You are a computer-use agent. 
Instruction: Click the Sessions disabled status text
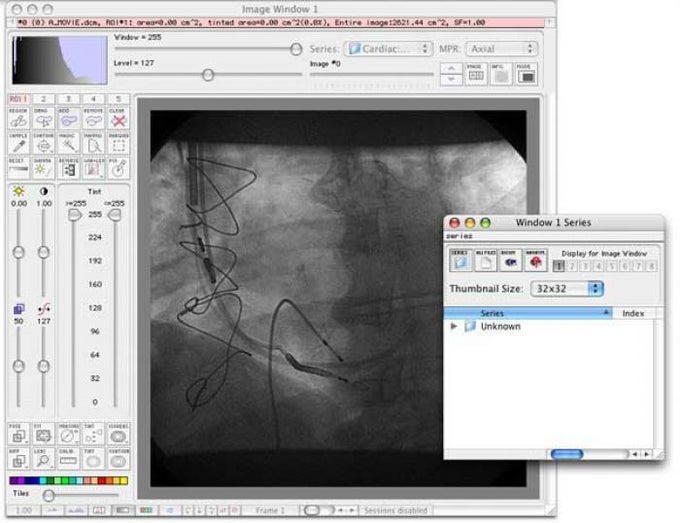(x=396, y=510)
